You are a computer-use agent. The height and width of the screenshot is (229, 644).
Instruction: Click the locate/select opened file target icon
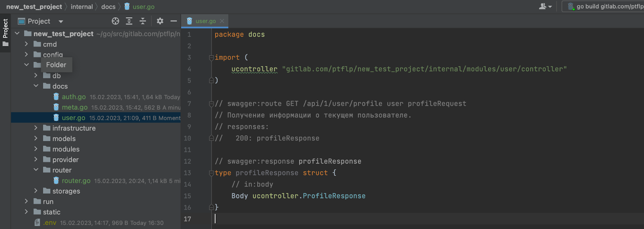pos(116,21)
